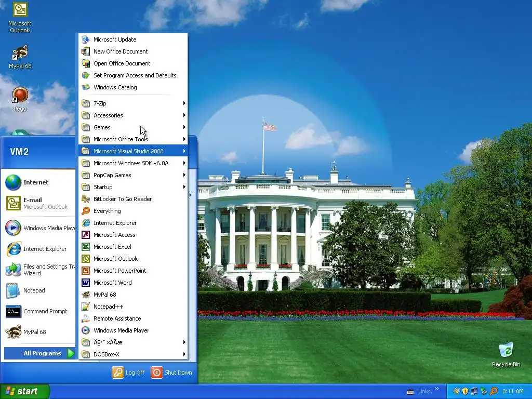The image size is (532, 399).
Task: Expand Microsoft Visual Studio 2008 submenu
Action: (133, 151)
